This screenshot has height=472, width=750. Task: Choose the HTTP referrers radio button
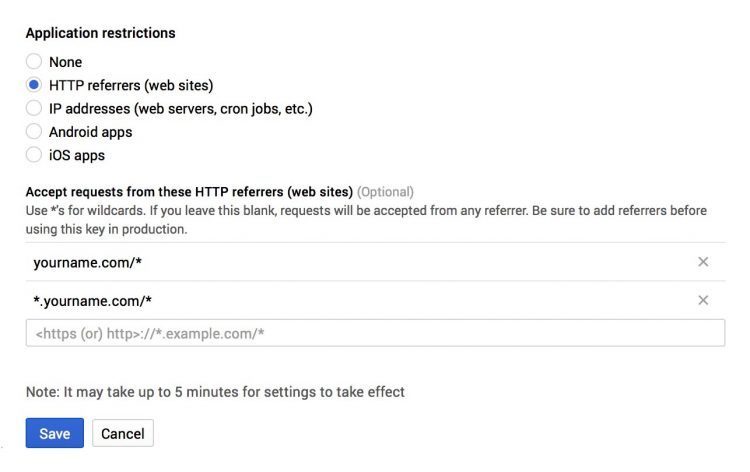point(34,85)
